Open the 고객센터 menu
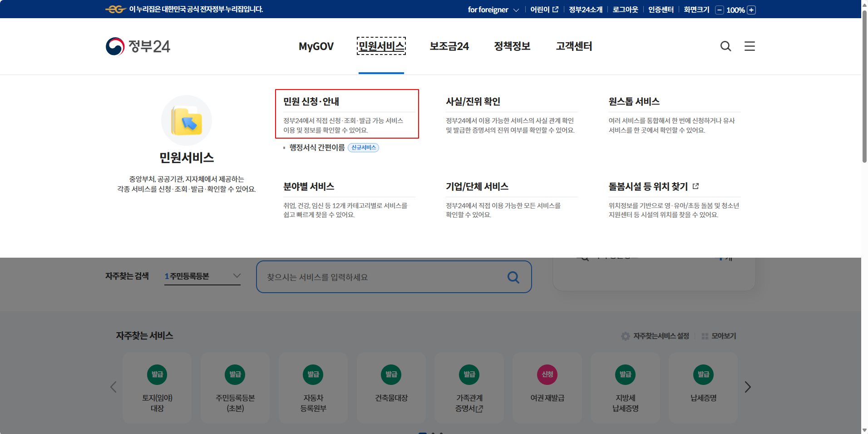The image size is (868, 434). point(574,46)
